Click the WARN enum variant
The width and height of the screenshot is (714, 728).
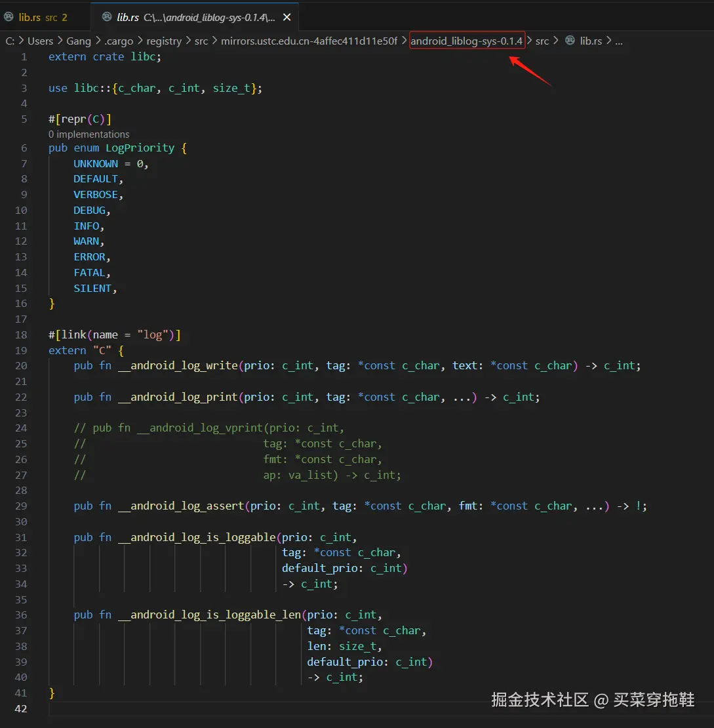click(x=87, y=241)
